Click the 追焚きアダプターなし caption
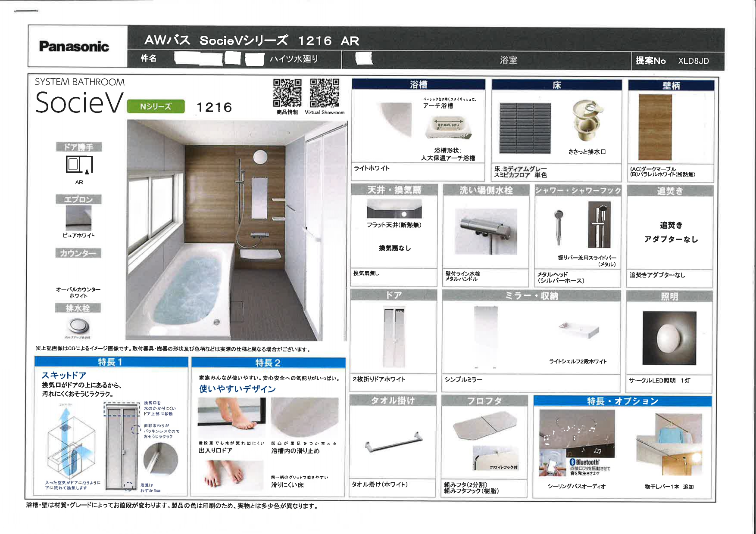Viewport: 756px width, 534px height. 657,275
